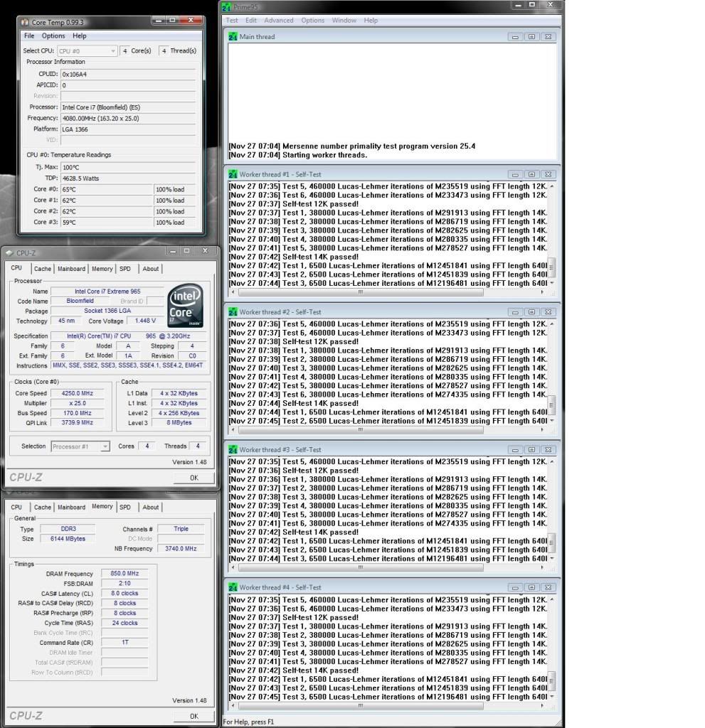The height and width of the screenshot is (728, 705).
Task: Click the Main thread window icon
Action: pyautogui.click(x=233, y=37)
